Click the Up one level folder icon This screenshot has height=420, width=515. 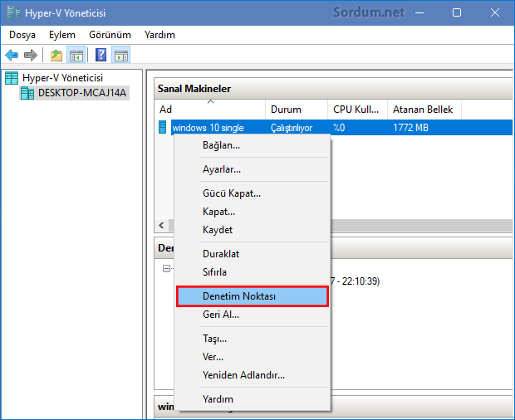click(56, 55)
